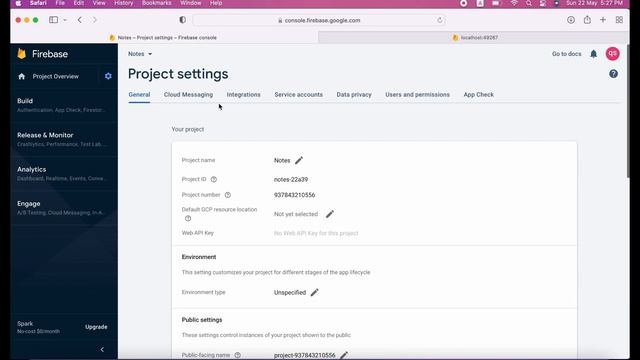Show Safari tab overview grid
The width and height of the screenshot is (640, 360).
(619, 20)
